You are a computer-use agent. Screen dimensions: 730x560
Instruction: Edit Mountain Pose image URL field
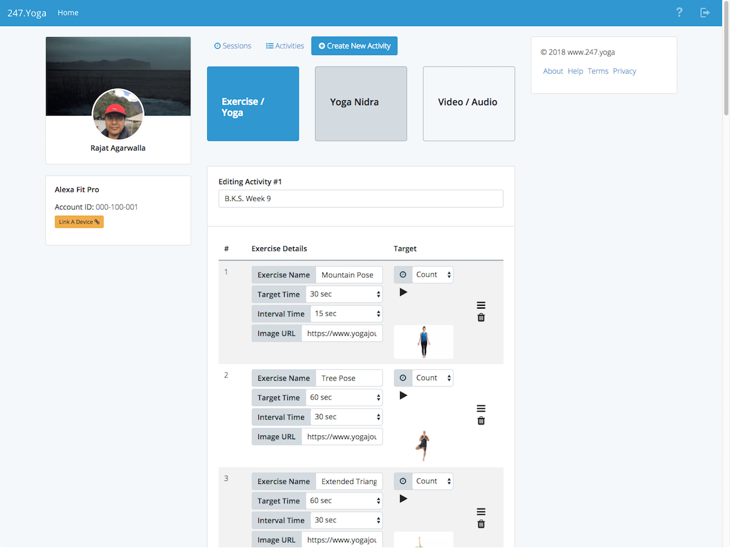pyautogui.click(x=342, y=333)
